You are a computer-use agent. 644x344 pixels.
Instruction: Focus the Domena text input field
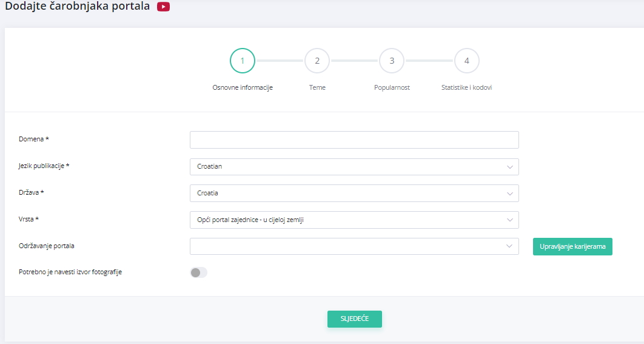click(x=354, y=140)
